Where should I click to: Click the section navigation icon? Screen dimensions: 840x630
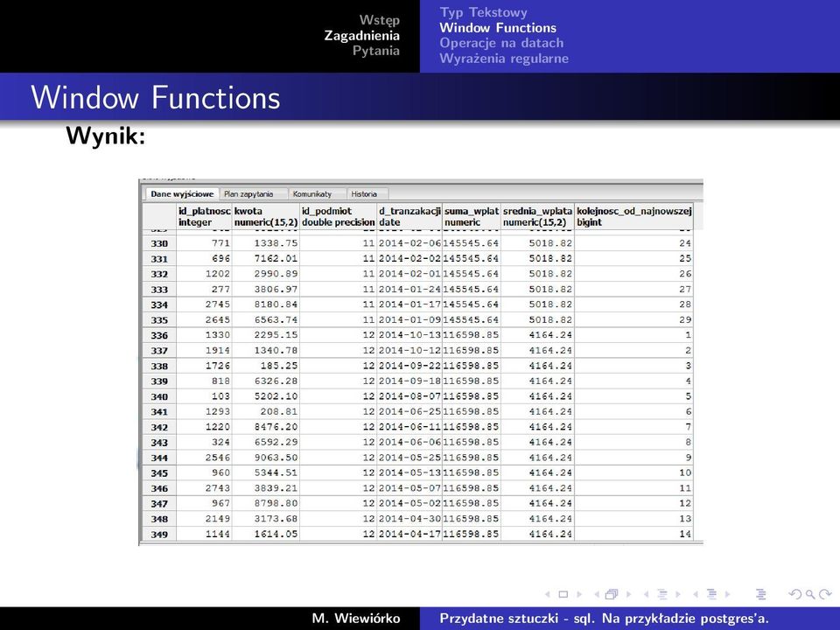[712, 594]
